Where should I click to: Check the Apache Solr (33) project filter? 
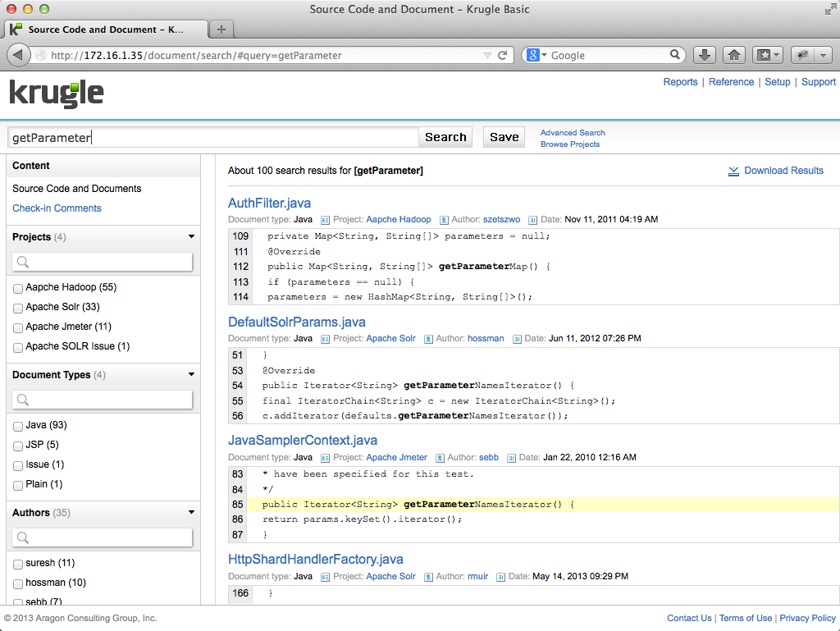click(x=18, y=308)
